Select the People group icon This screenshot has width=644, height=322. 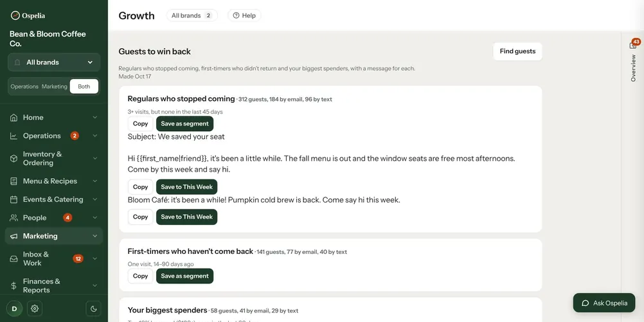[x=13, y=218]
